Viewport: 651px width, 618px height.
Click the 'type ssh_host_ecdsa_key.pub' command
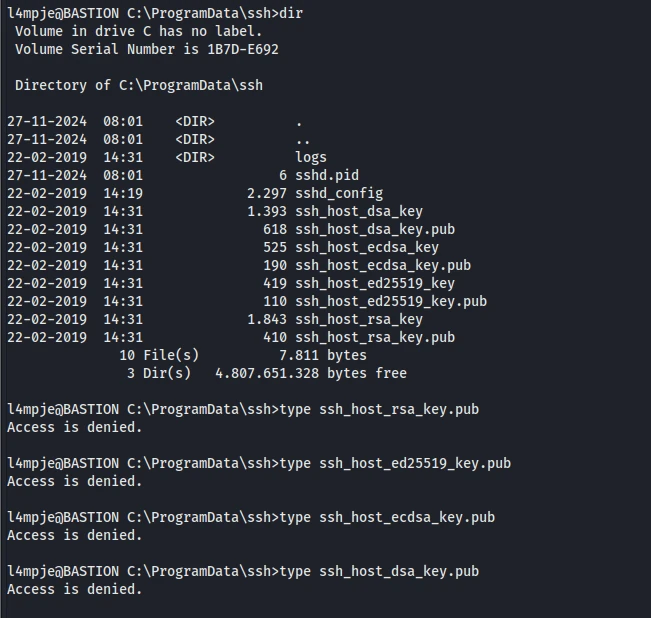387,517
